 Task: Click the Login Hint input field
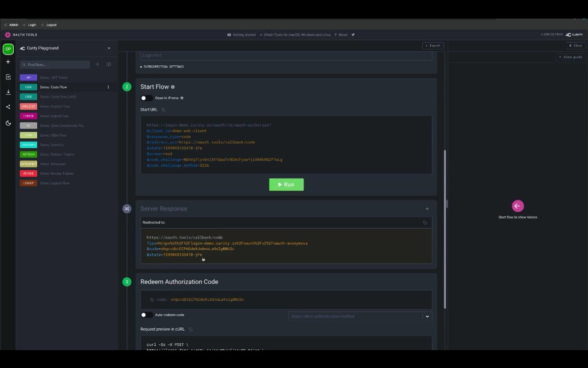point(286,56)
